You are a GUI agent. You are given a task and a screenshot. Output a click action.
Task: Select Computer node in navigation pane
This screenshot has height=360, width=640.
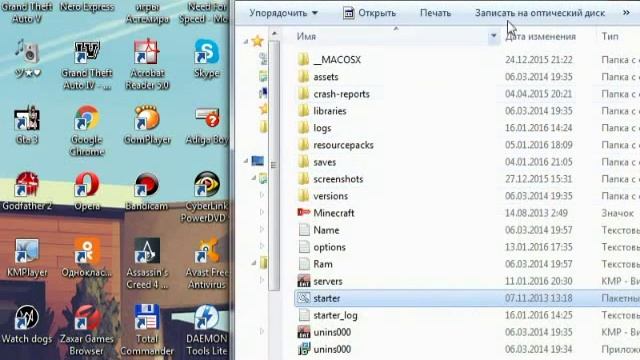click(x=258, y=161)
